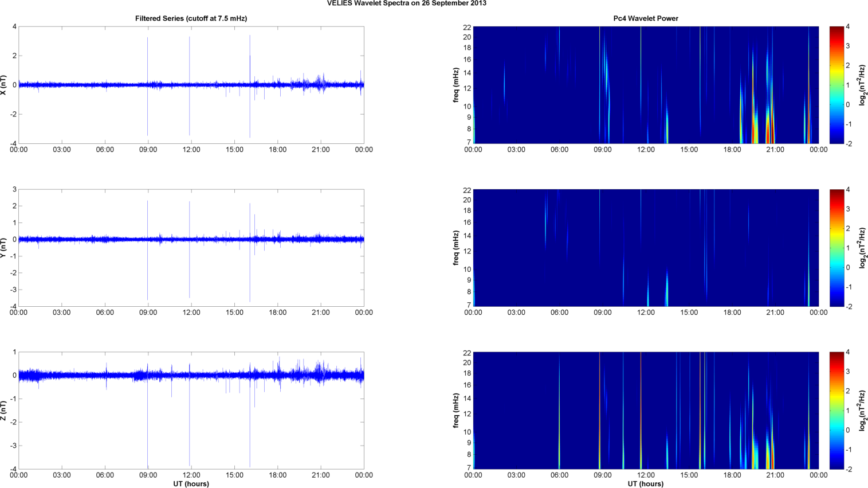Click the Pc4 Wavelet Power heading

click(x=645, y=18)
